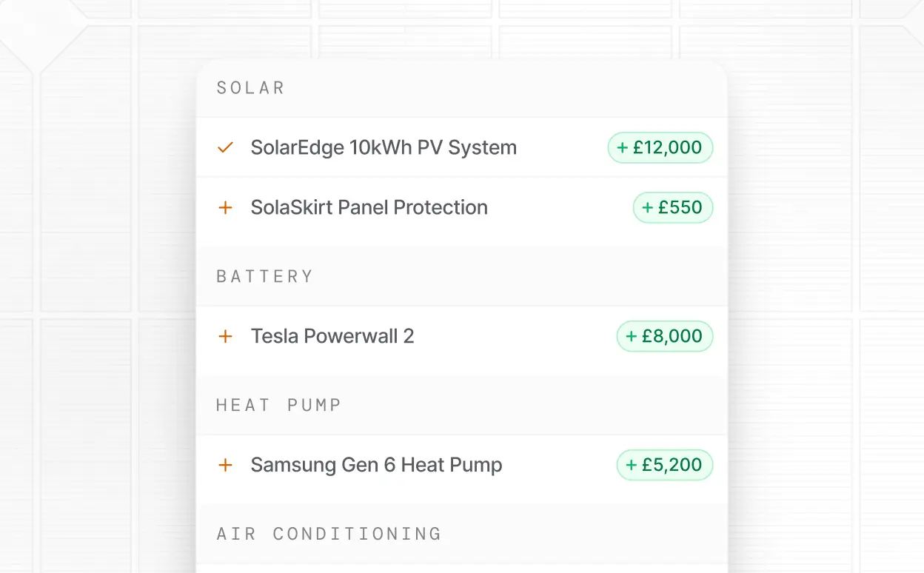Click the + £550 price badge
Screen dimensions: 924x573
(673, 207)
